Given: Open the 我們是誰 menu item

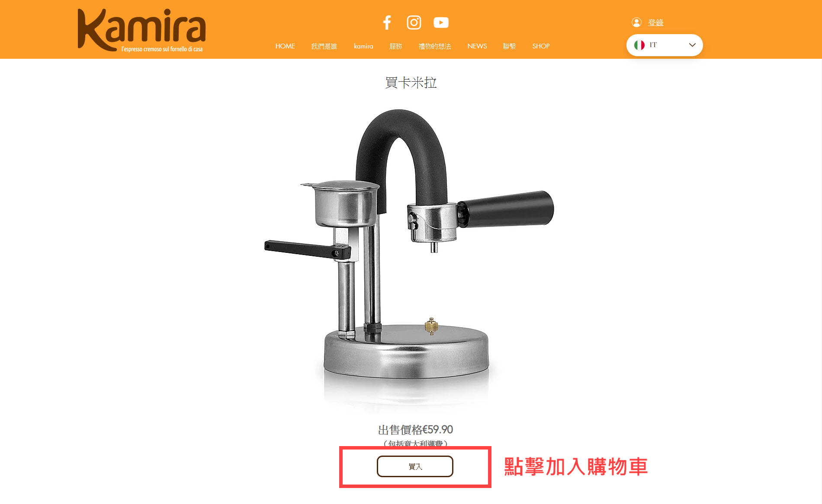Looking at the screenshot, I should pos(324,46).
